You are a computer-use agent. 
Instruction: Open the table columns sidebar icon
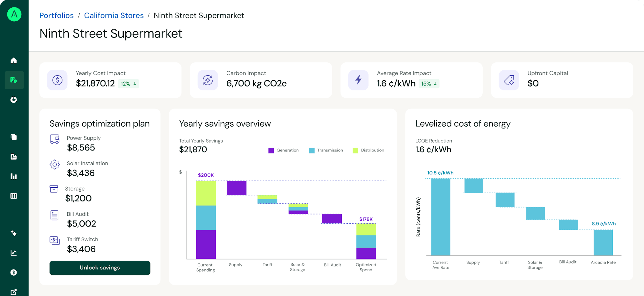(14, 196)
